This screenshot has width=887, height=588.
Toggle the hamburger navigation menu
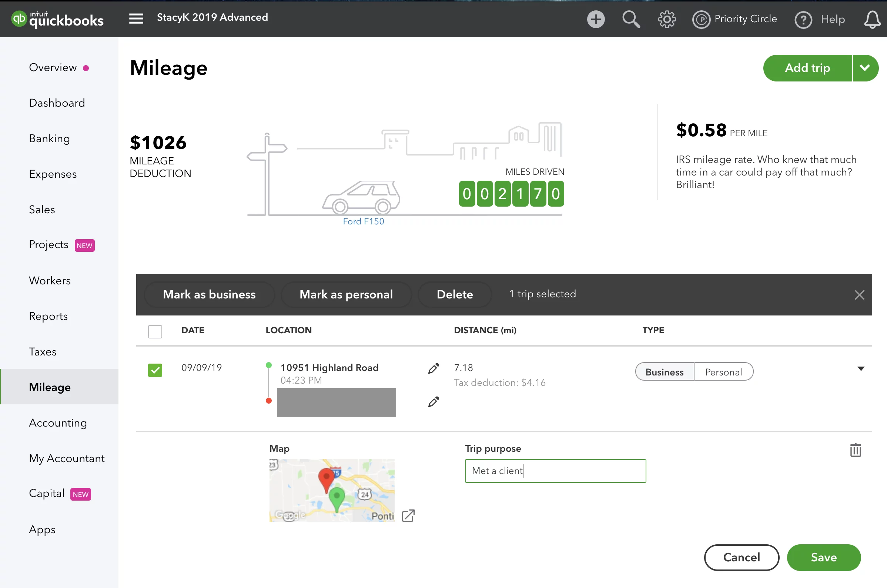tap(136, 19)
